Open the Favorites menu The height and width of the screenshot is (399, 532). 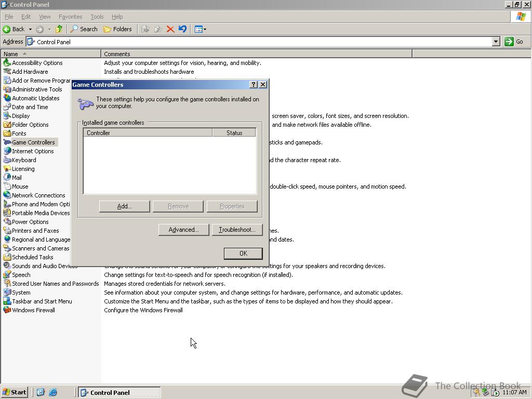70,17
